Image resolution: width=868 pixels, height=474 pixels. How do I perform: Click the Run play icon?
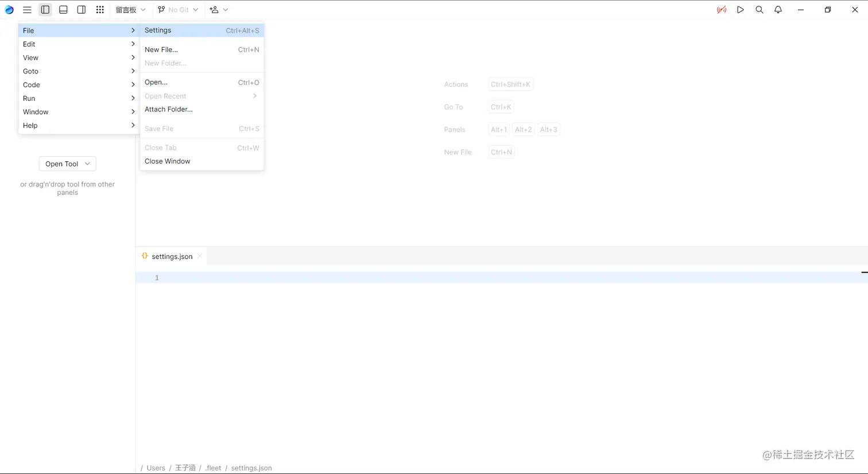click(741, 10)
